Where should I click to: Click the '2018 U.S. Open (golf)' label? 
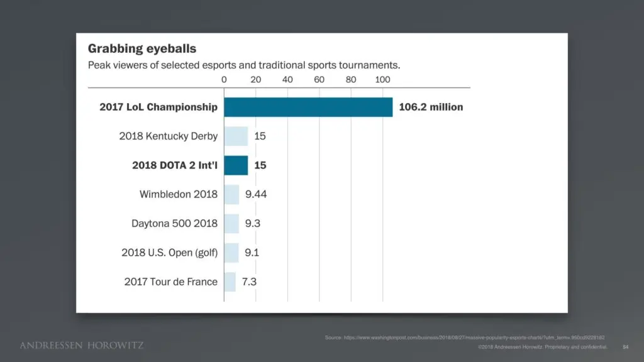point(170,253)
